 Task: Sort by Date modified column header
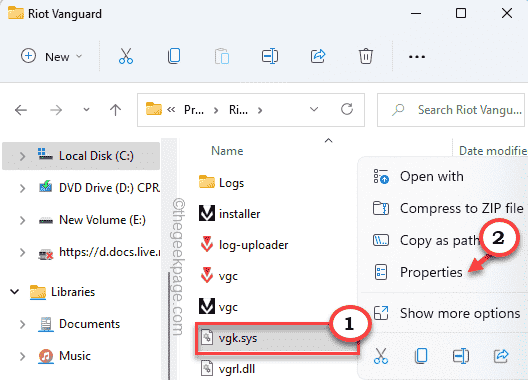pos(493,151)
